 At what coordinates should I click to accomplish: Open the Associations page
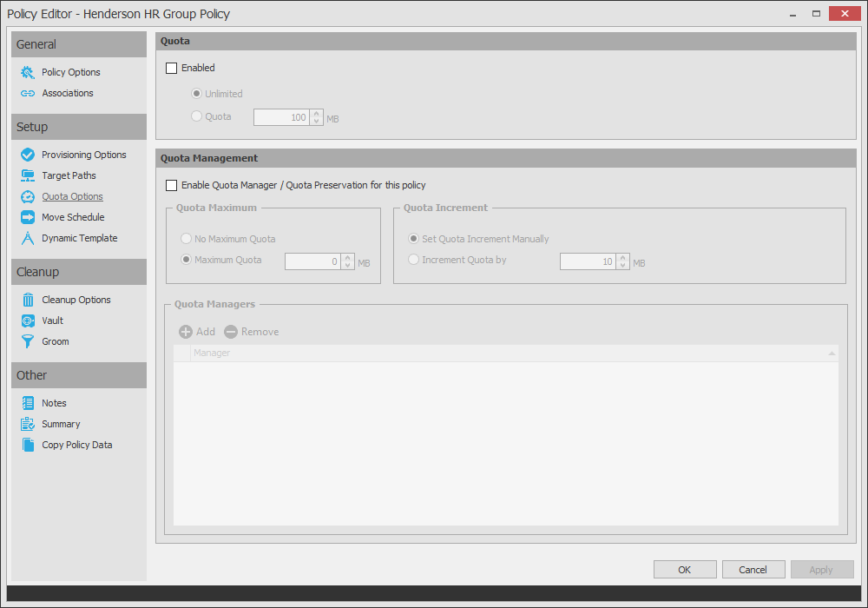(x=68, y=93)
